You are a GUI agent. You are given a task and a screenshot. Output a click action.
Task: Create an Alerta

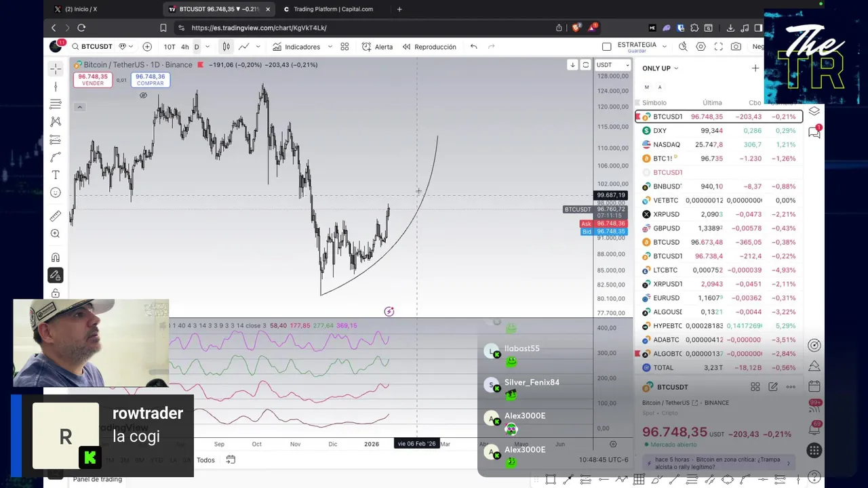pyautogui.click(x=377, y=47)
